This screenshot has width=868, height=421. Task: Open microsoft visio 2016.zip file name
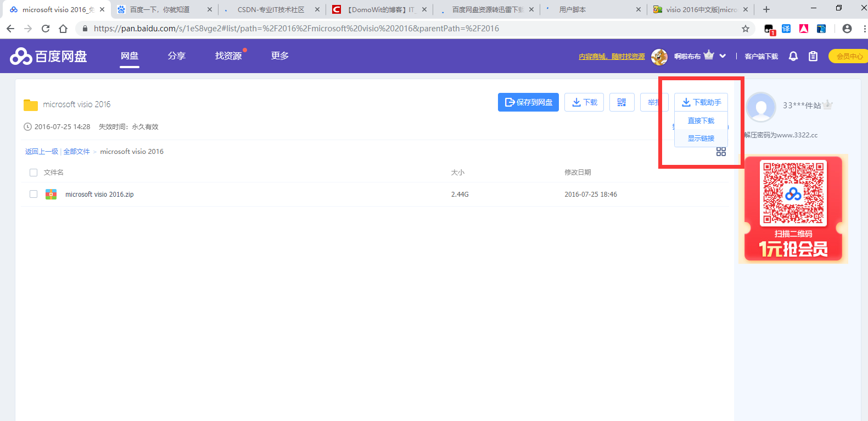(x=99, y=194)
